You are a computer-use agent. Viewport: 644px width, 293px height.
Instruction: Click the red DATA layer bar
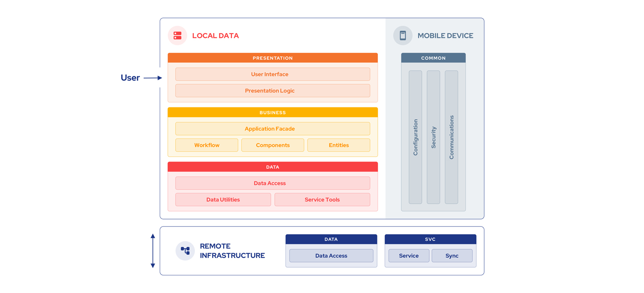[x=273, y=167]
